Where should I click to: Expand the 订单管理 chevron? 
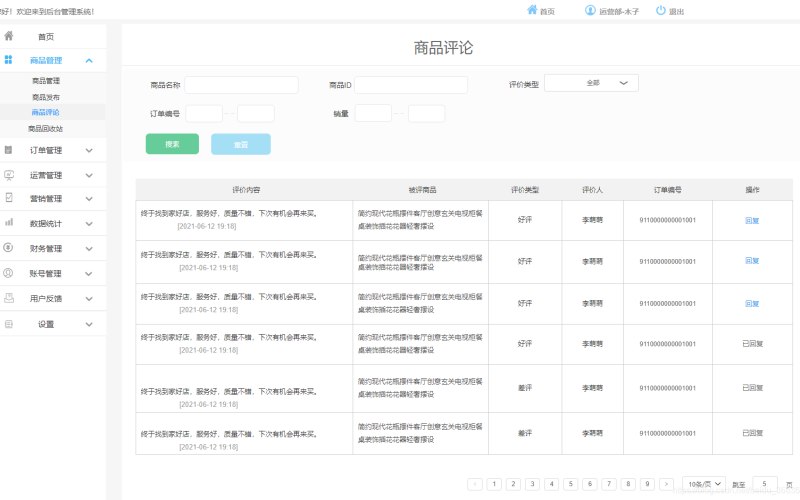pyautogui.click(x=89, y=151)
